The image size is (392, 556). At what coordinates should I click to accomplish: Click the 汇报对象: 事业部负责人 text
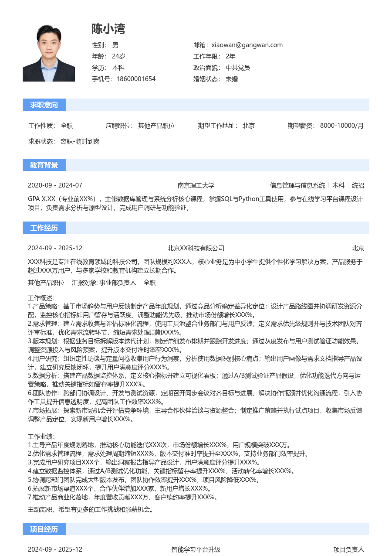coord(104,283)
